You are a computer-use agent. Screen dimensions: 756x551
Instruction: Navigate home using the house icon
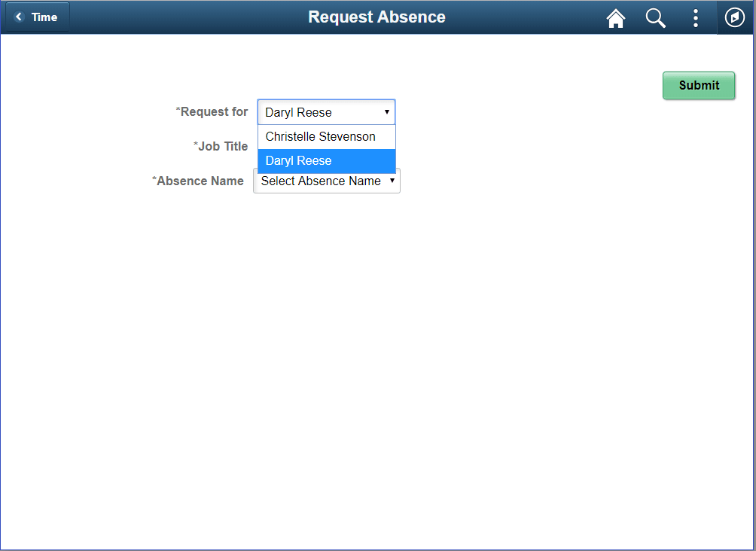tap(616, 18)
